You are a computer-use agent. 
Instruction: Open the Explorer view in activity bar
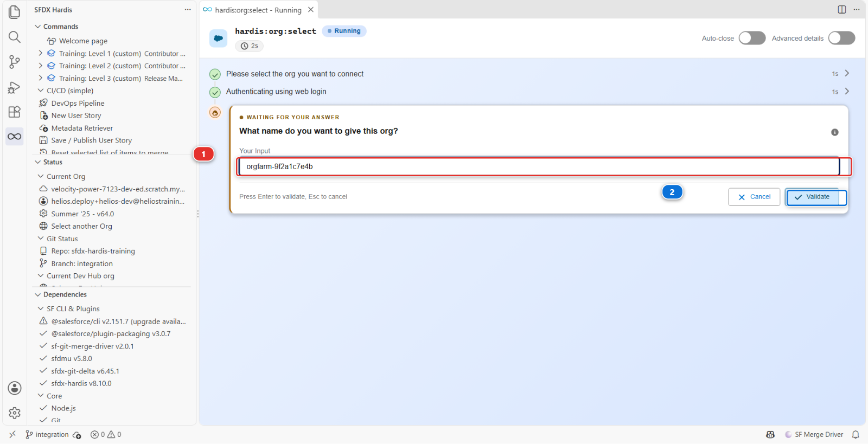(15, 12)
